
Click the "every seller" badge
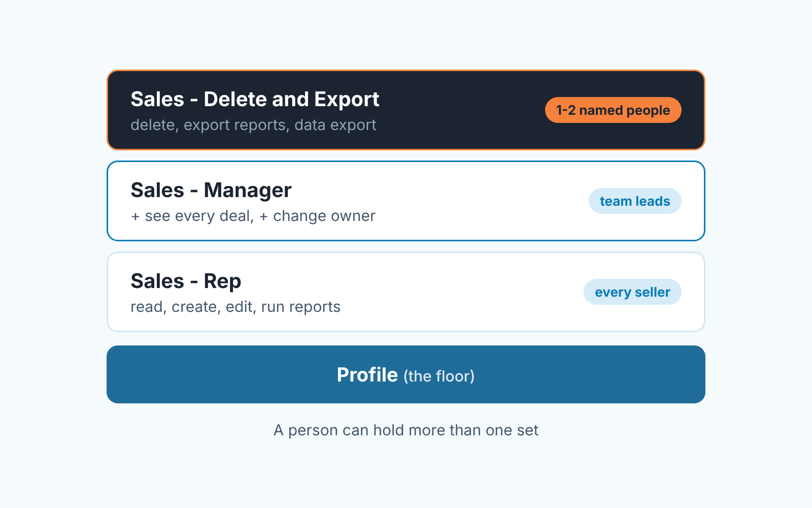[632, 292]
